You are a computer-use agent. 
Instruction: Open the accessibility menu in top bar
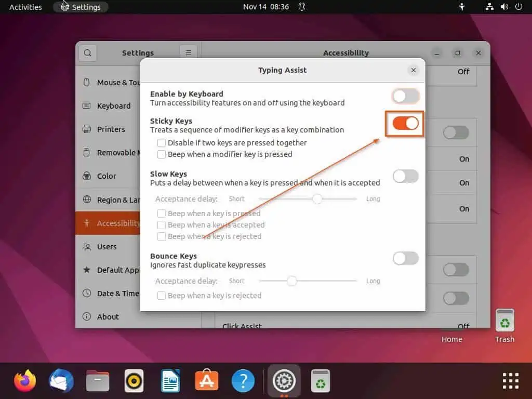[x=462, y=7]
